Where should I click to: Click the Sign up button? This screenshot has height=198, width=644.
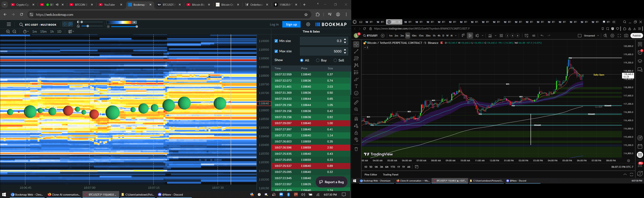[291, 24]
